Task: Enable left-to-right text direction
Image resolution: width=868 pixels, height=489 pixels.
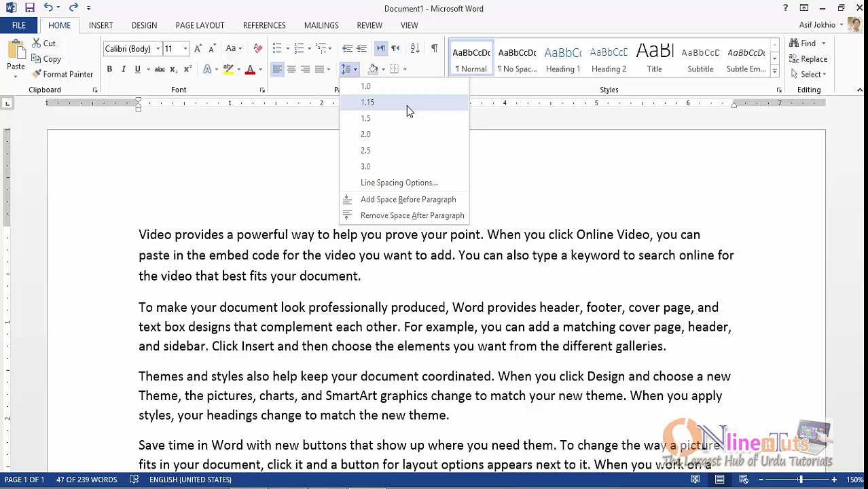Action: (381, 49)
